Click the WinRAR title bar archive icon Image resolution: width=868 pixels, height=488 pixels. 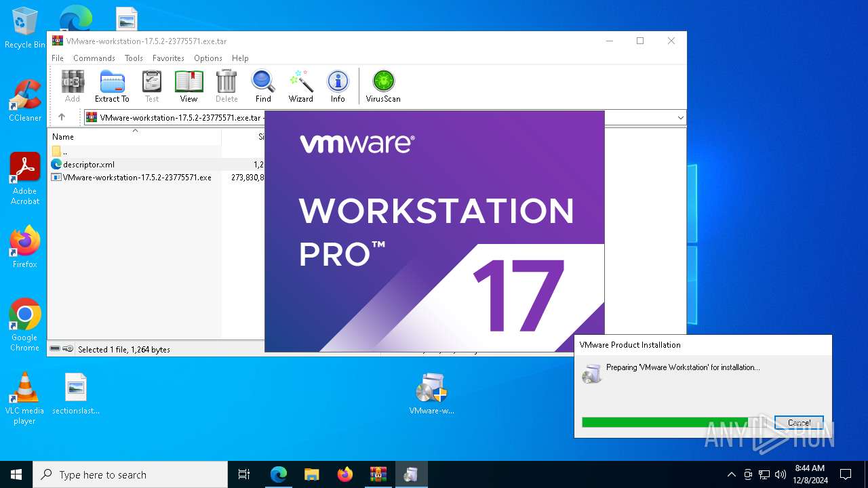pos(58,41)
